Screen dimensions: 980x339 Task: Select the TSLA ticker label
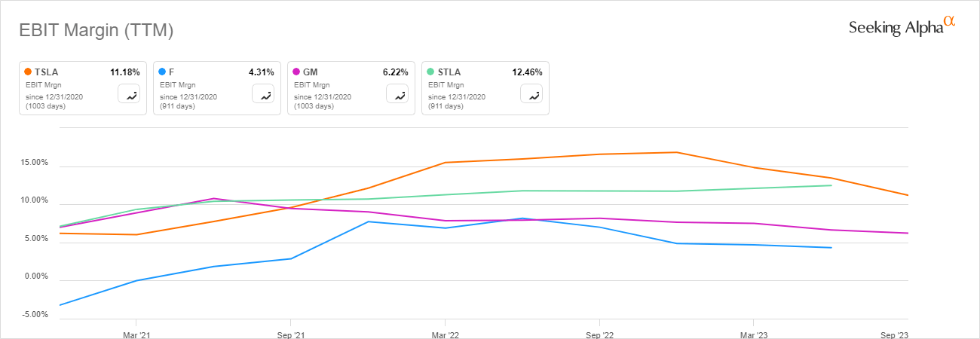pyautogui.click(x=47, y=72)
